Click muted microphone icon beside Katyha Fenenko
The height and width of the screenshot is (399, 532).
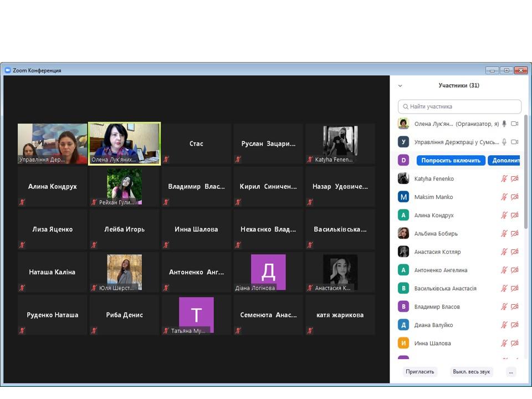coord(504,178)
